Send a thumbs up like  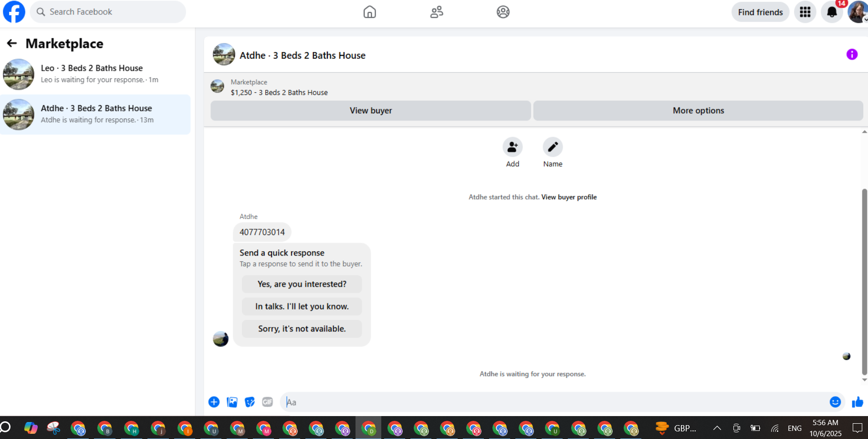[x=858, y=402]
